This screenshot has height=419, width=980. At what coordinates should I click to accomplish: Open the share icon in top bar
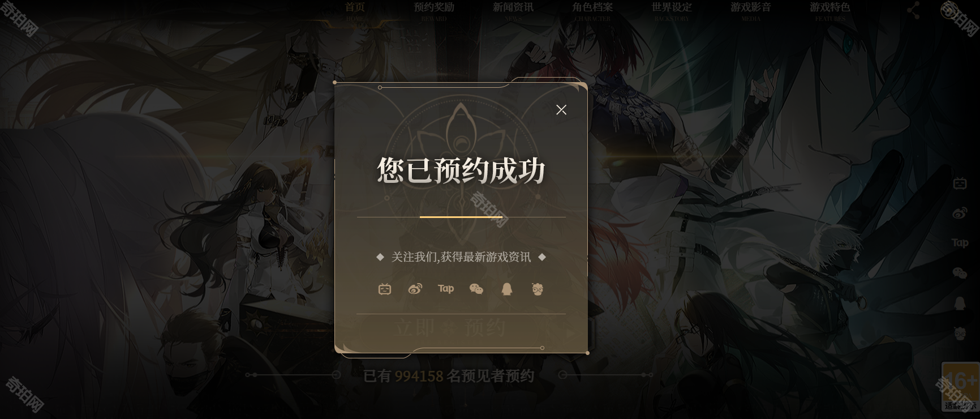913,10
